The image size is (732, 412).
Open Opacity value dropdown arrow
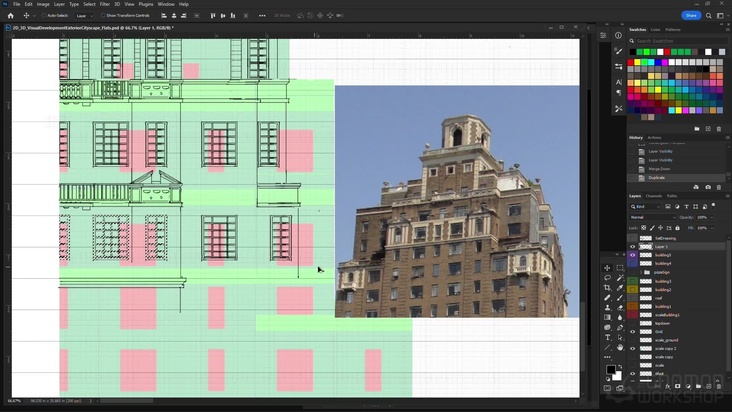pyautogui.click(x=712, y=217)
